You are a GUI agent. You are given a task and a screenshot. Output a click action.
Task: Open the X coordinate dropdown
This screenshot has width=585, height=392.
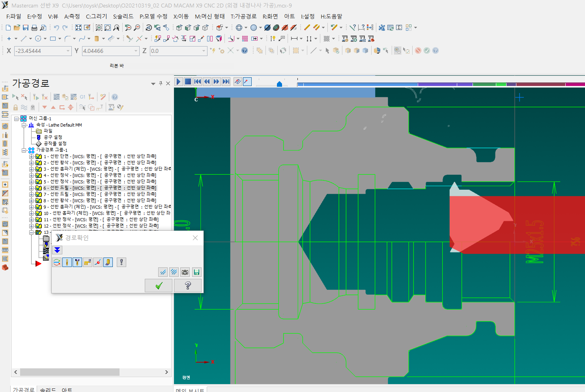click(68, 51)
